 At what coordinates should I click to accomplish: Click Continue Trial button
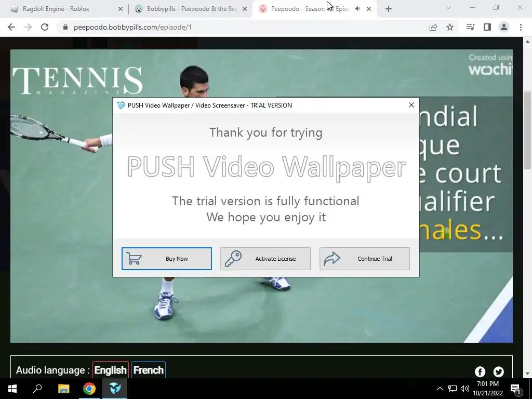365,259
